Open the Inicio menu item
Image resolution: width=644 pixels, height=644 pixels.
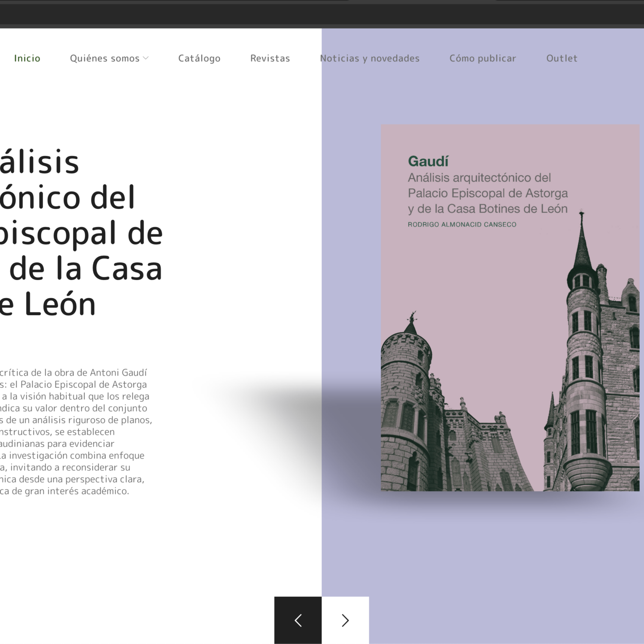click(27, 58)
